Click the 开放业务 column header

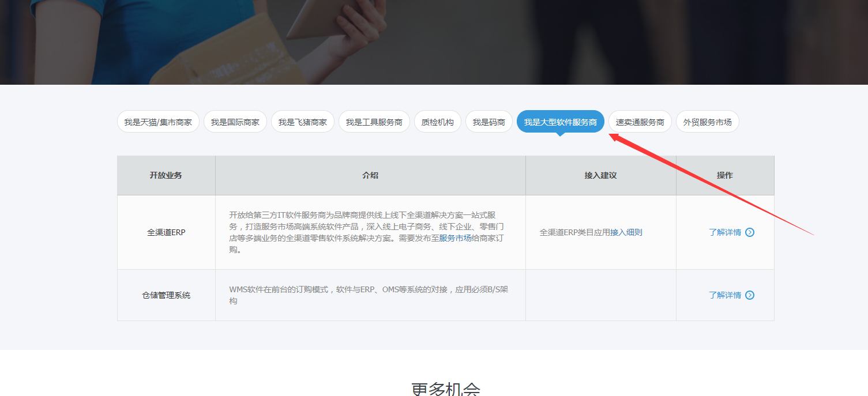point(166,175)
